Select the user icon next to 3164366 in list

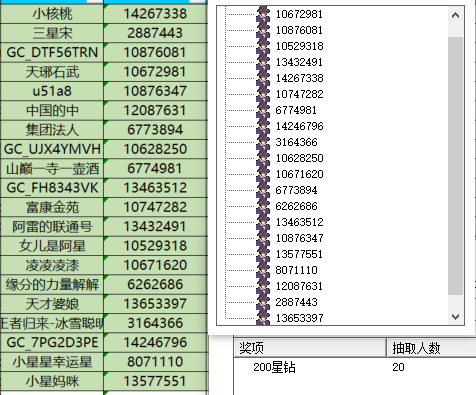click(263, 142)
